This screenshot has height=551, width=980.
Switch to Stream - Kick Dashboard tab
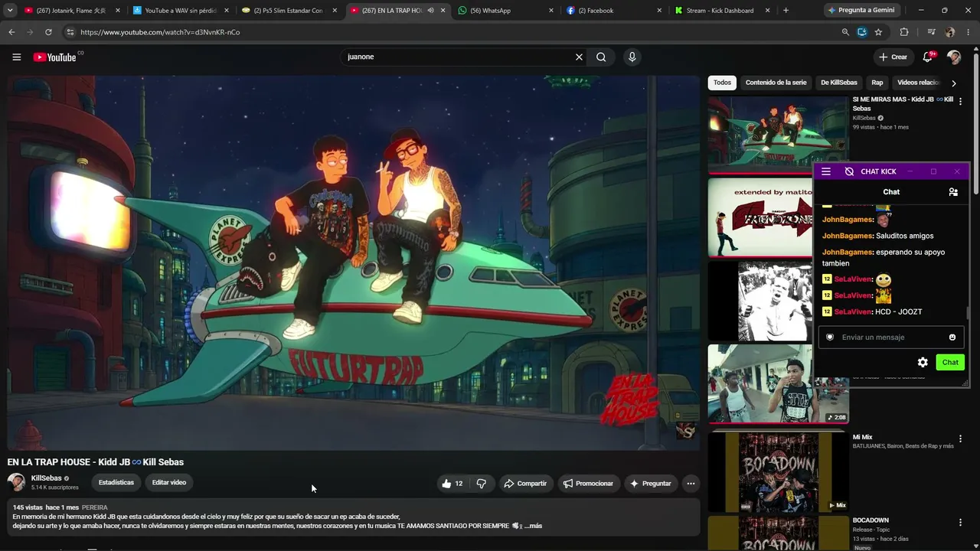click(724, 11)
